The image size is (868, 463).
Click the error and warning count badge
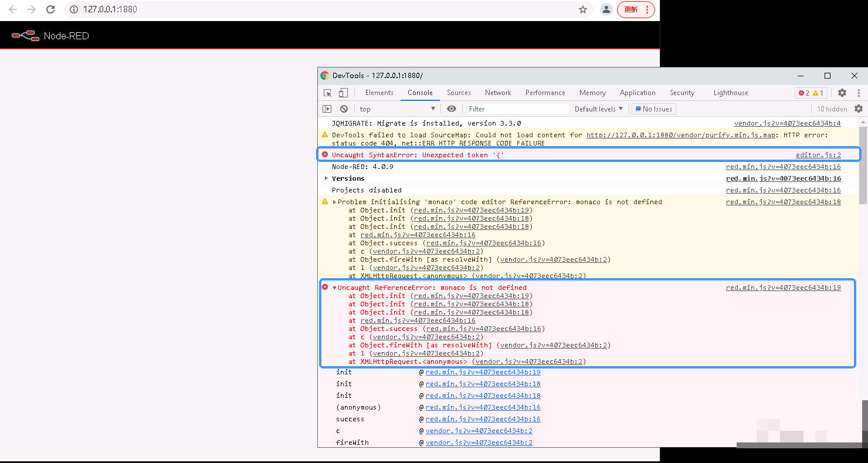click(811, 93)
